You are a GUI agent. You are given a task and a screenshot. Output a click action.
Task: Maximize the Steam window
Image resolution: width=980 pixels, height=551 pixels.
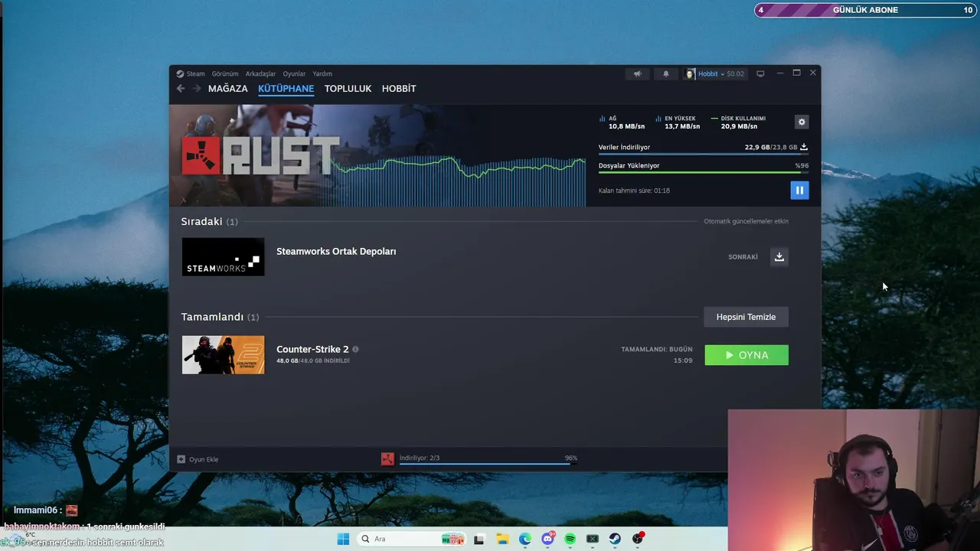click(x=796, y=73)
